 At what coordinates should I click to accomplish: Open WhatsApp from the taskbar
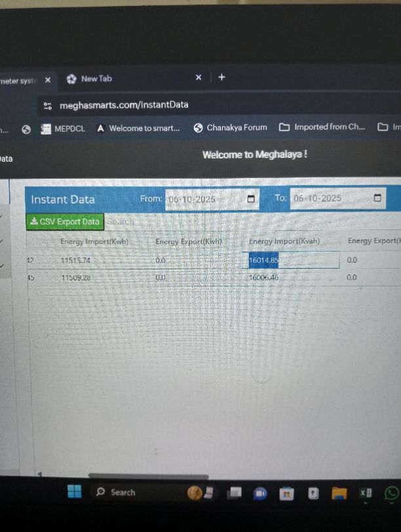[392, 493]
